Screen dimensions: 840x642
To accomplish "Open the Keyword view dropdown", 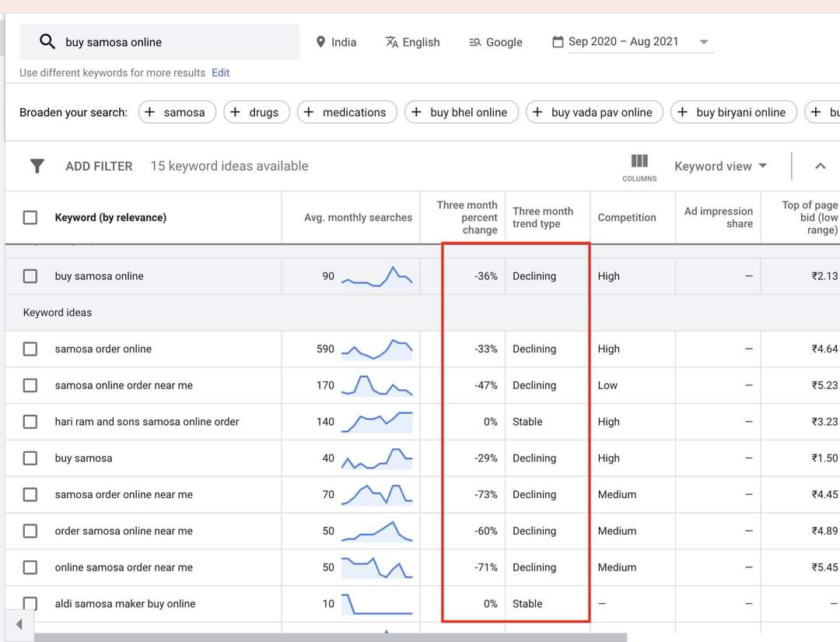I will tap(720, 166).
